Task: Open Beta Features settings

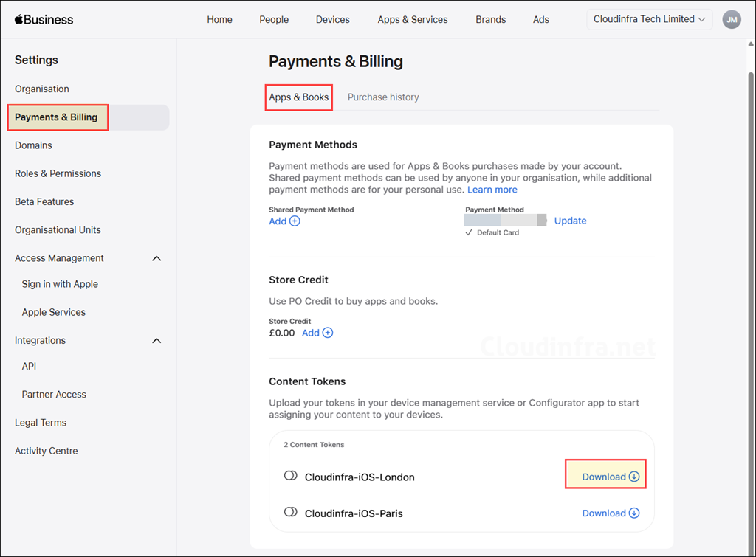Action: (x=44, y=202)
